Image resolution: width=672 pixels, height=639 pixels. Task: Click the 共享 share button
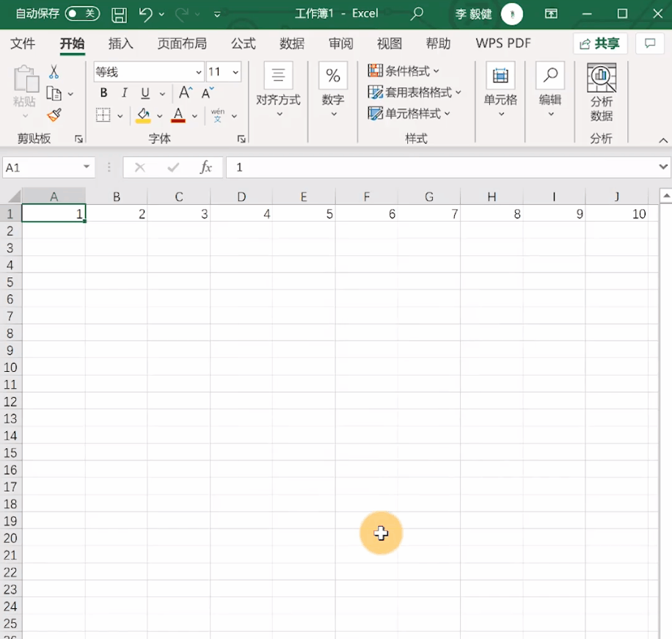(600, 43)
